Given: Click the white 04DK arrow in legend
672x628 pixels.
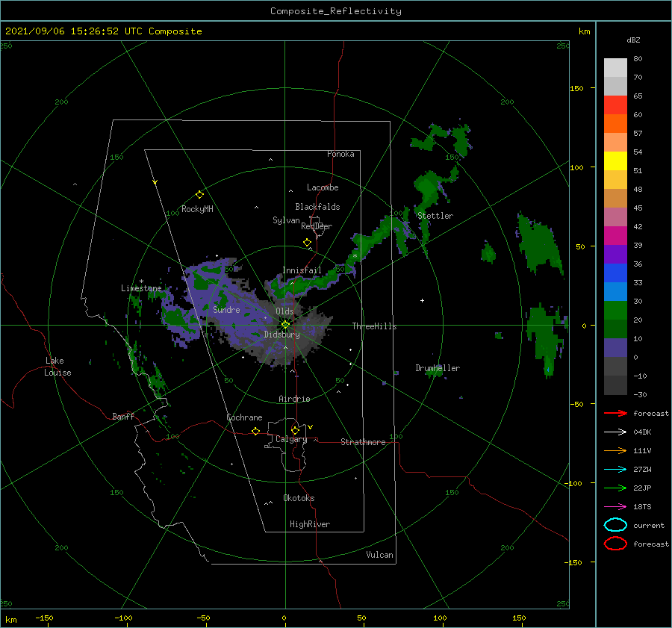Looking at the screenshot, I should pyautogui.click(x=615, y=432).
